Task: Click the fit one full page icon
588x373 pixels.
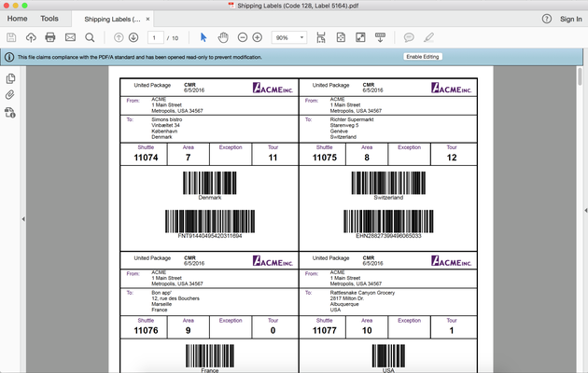Action: (x=341, y=37)
